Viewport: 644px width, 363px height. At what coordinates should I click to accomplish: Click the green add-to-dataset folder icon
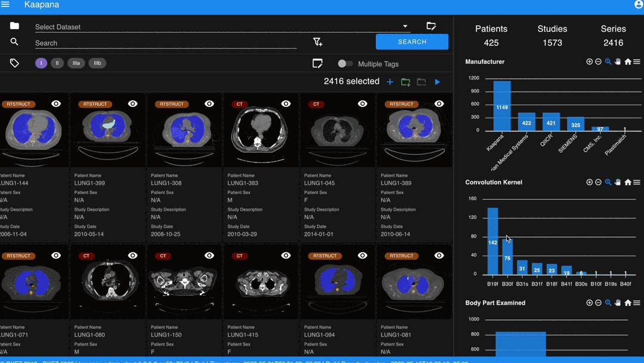[405, 82]
